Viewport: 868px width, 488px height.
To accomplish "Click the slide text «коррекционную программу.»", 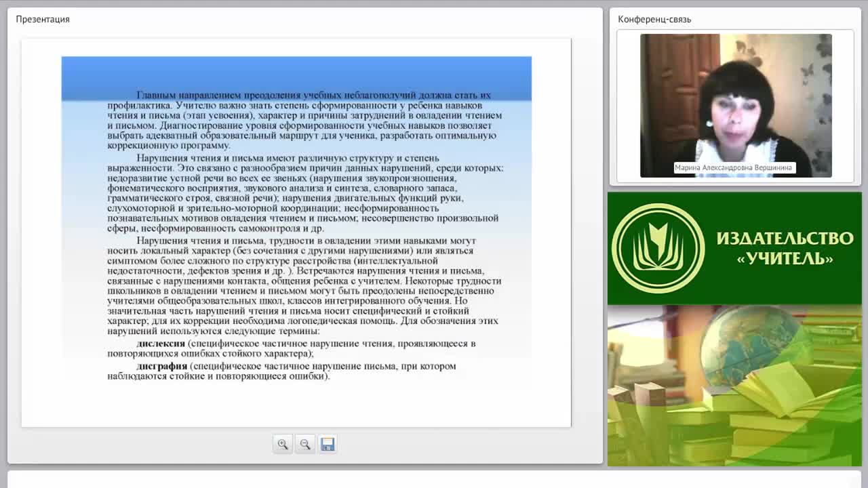I will pos(169,146).
